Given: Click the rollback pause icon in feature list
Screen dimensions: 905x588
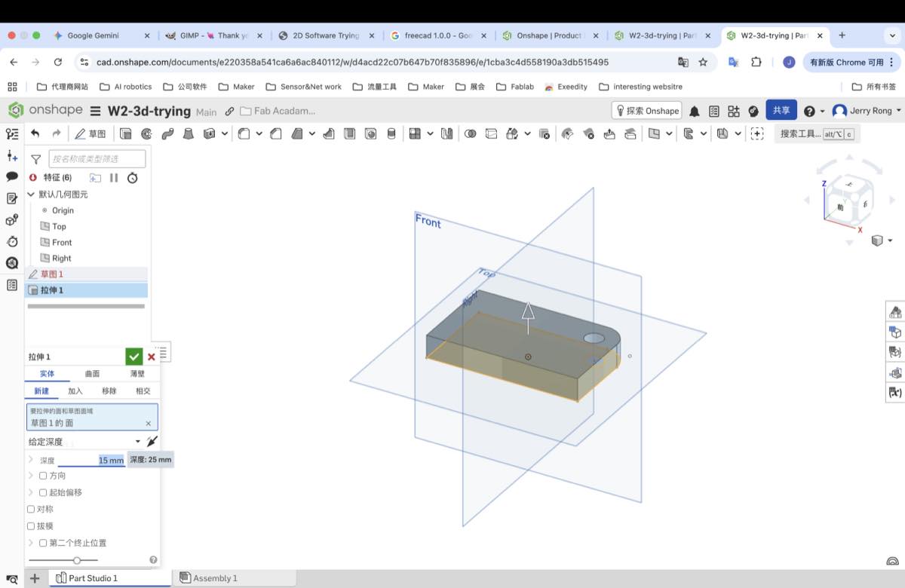Looking at the screenshot, I should pos(114,177).
